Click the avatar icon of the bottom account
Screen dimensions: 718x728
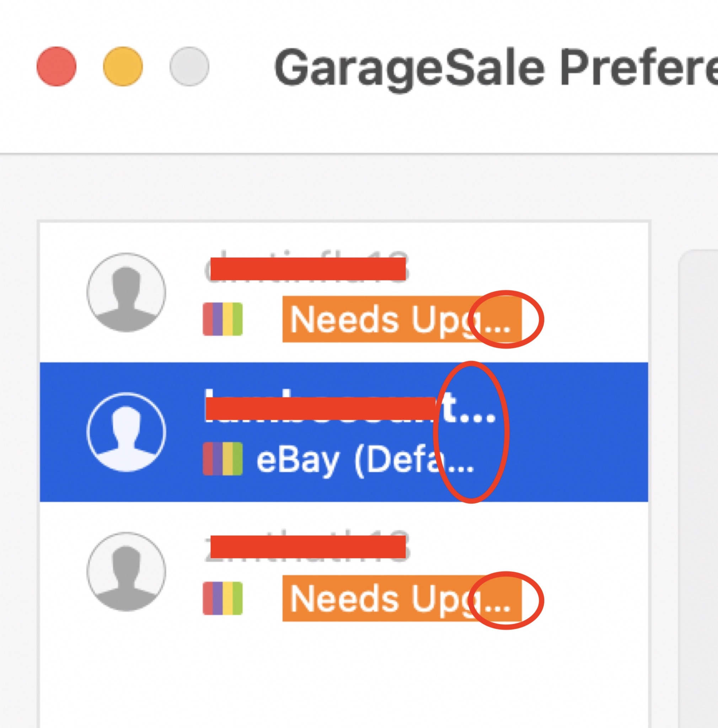coord(126,572)
